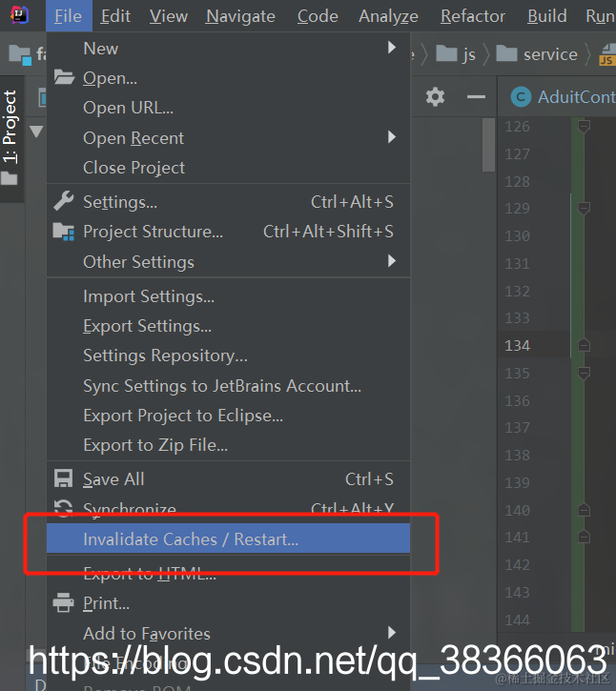616x691 pixels.
Task: Click Save All menu entry
Action: tap(229, 479)
